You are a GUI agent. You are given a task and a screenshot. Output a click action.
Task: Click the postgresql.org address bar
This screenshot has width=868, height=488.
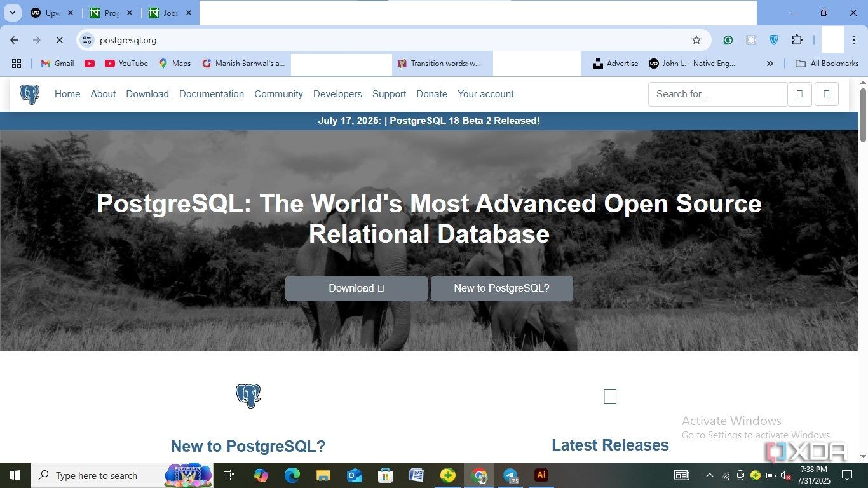click(x=394, y=40)
